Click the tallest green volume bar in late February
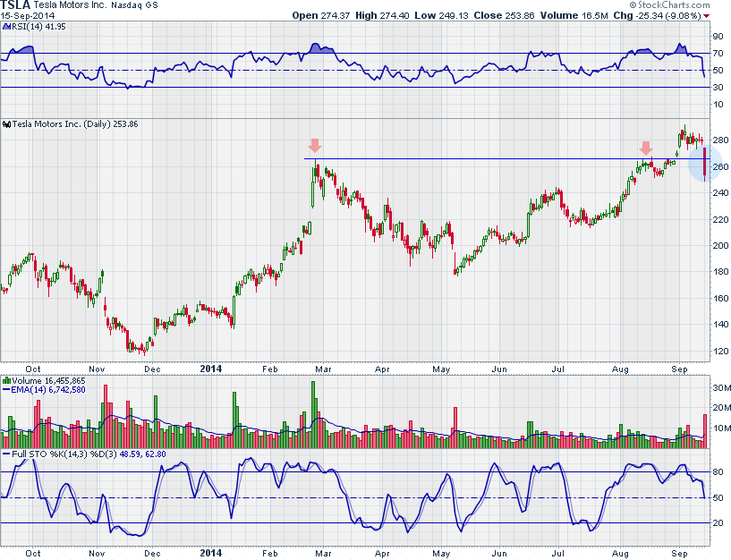This screenshot has height=560, width=731. [x=313, y=415]
